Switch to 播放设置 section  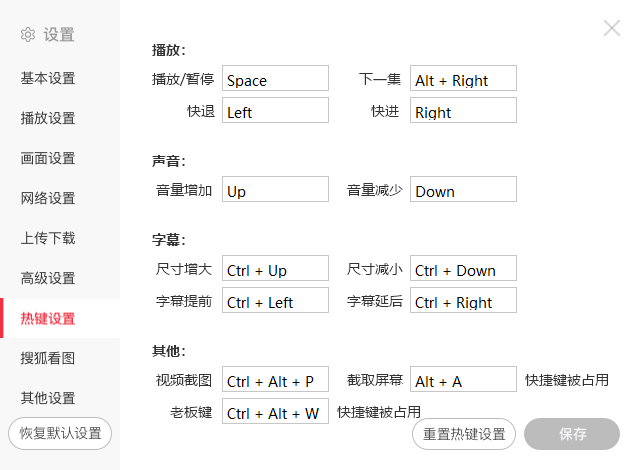point(48,119)
